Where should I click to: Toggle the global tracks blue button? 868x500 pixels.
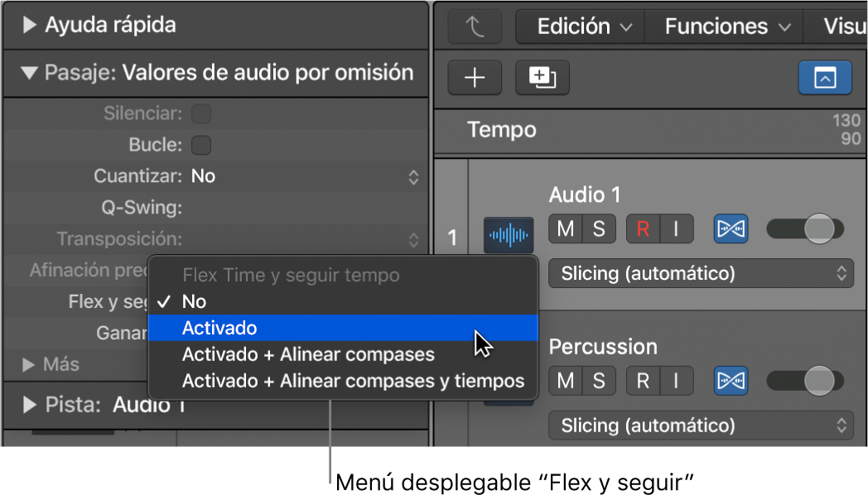coord(825,78)
